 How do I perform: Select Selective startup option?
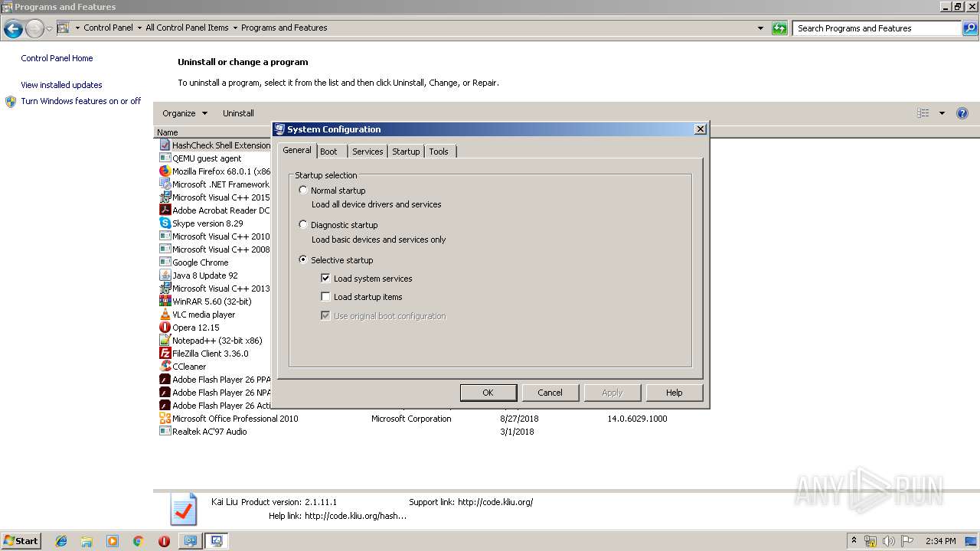point(303,260)
